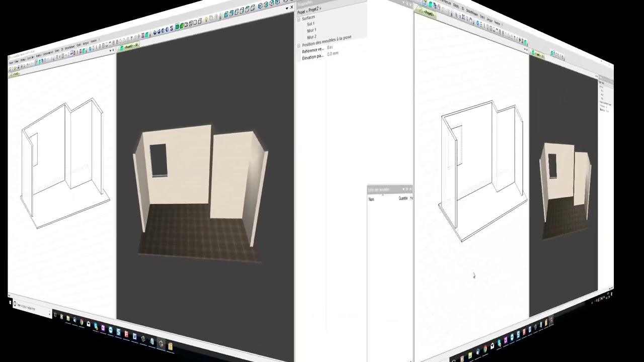Select Mur 2 in the Surfaces list

click(312, 37)
